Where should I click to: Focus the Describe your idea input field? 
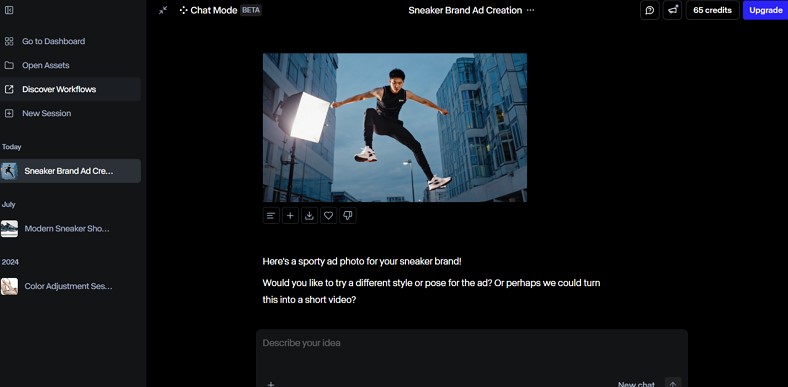[x=471, y=343]
